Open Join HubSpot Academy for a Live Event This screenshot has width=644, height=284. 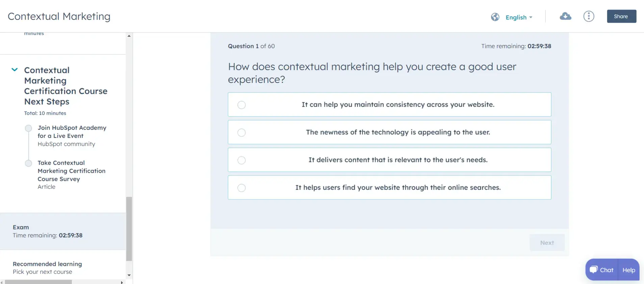(x=72, y=132)
